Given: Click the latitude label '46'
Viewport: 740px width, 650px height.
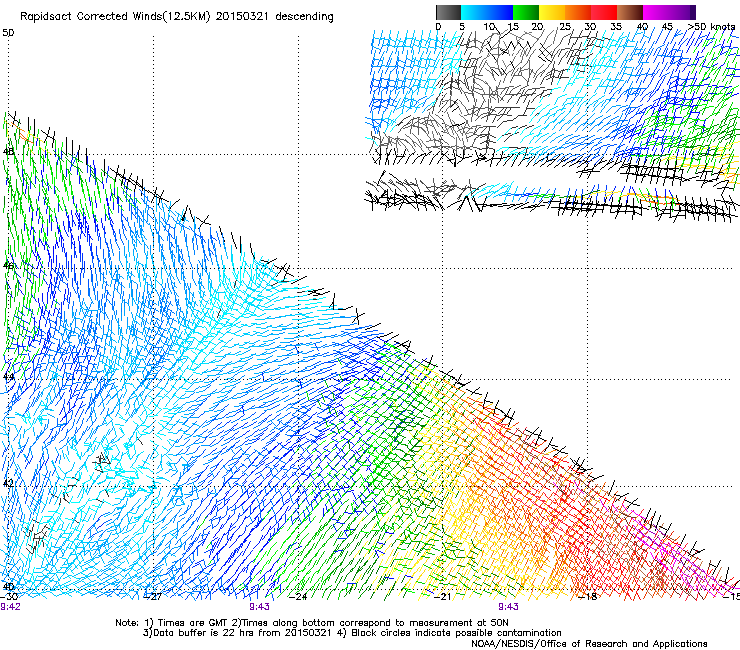Looking at the screenshot, I should pos(8,265).
